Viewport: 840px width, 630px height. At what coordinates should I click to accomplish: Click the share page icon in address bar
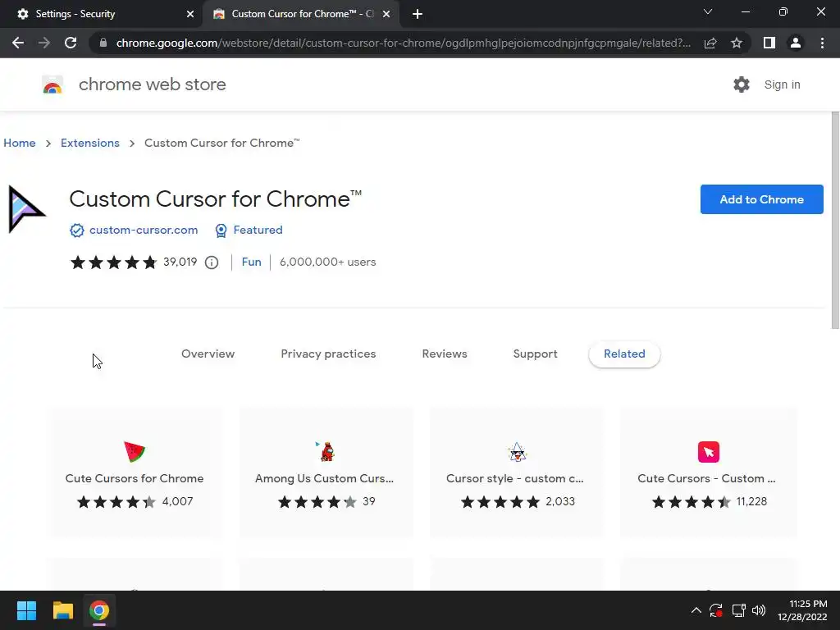[710, 43]
